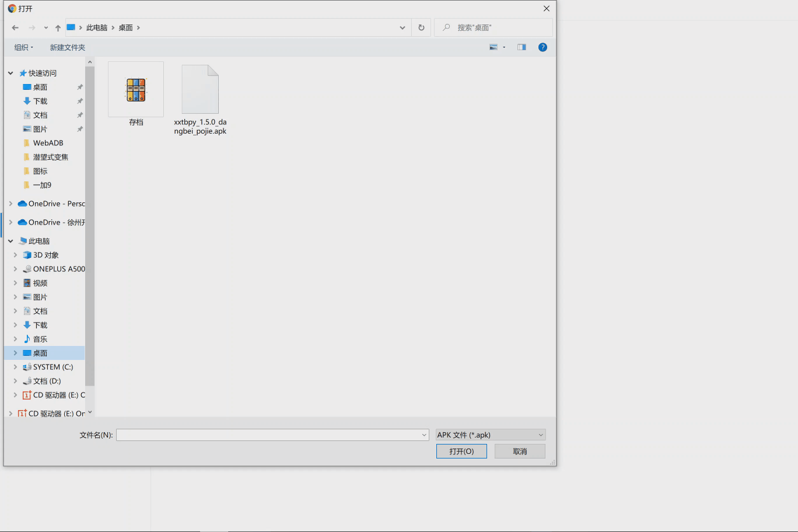This screenshot has height=532, width=798.
Task: Expand the ONEPLUS A500 device
Action: tap(15, 269)
